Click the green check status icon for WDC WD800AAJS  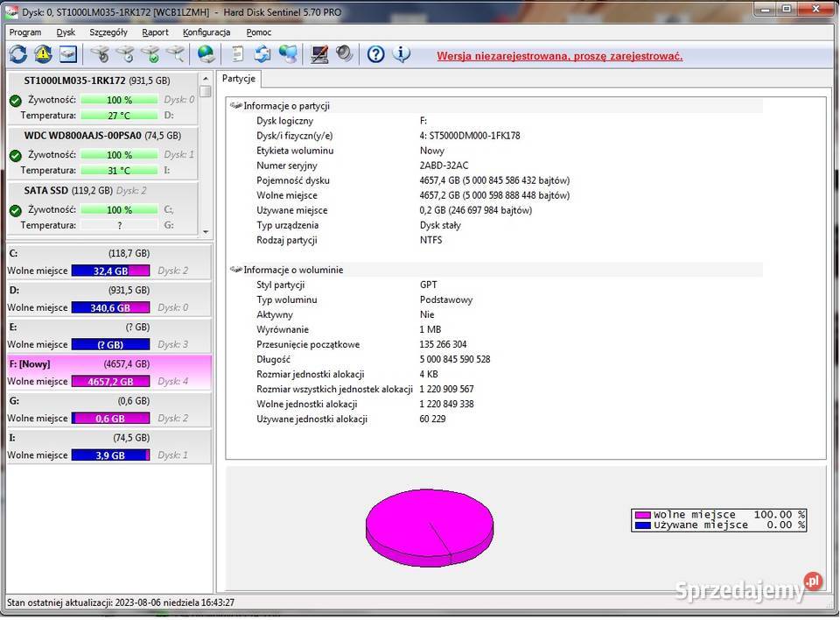(x=16, y=156)
